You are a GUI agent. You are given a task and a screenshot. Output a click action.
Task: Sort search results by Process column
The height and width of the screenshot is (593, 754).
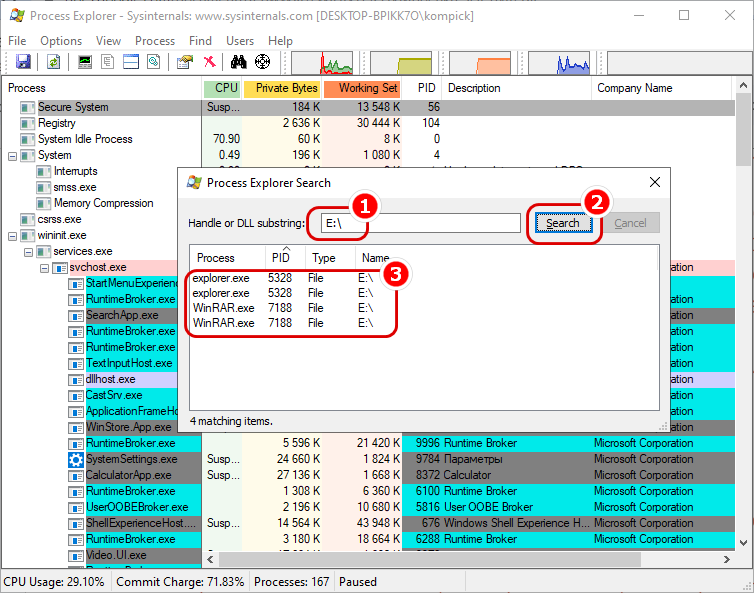click(227, 258)
